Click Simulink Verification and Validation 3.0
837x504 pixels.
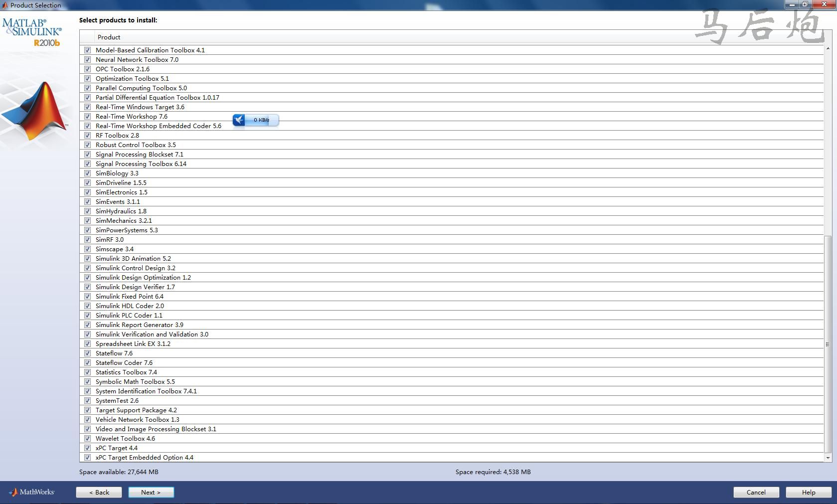152,334
